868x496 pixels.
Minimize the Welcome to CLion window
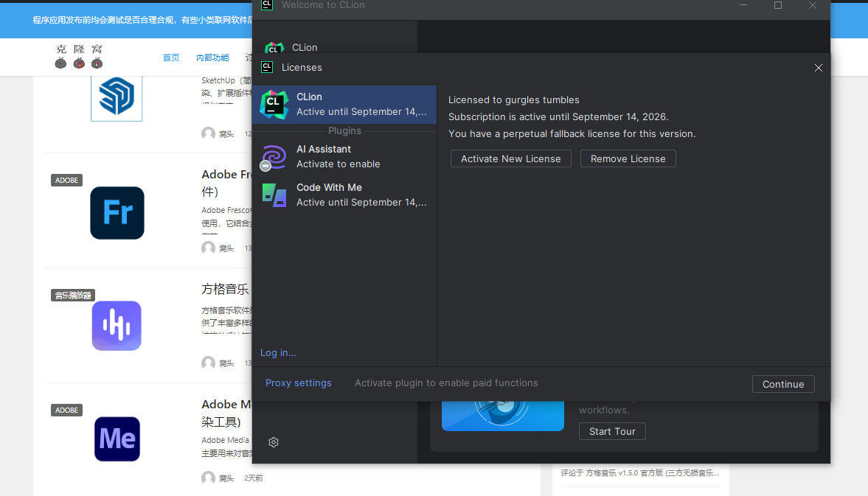[x=743, y=5]
